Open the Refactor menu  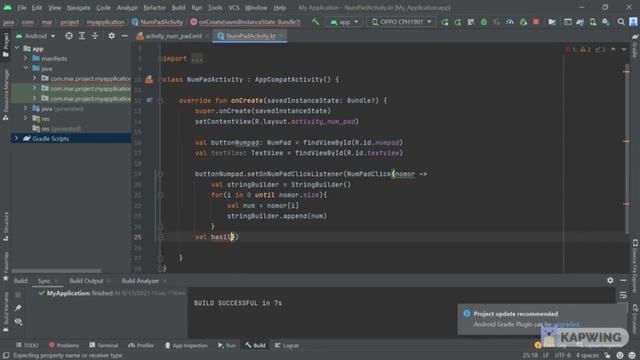coord(154,8)
